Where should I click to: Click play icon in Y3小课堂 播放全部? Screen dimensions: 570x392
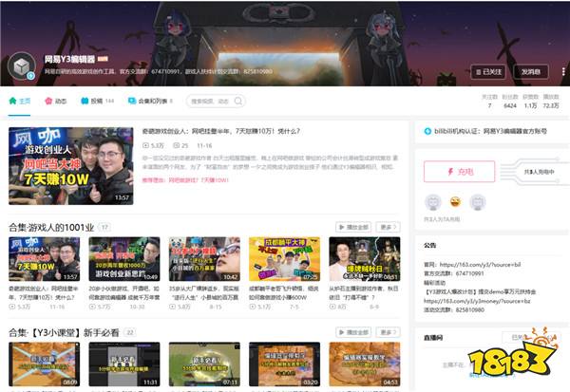pyautogui.click(x=342, y=332)
